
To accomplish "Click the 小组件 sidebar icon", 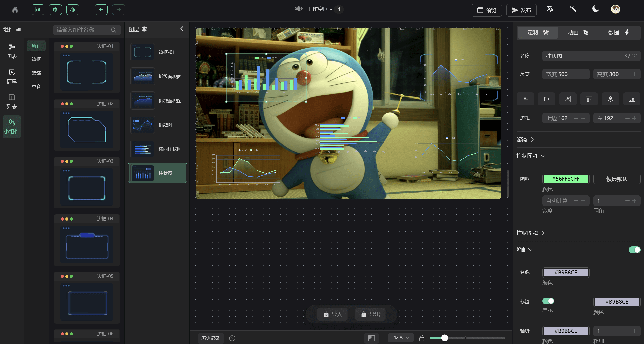I will pos(12,127).
